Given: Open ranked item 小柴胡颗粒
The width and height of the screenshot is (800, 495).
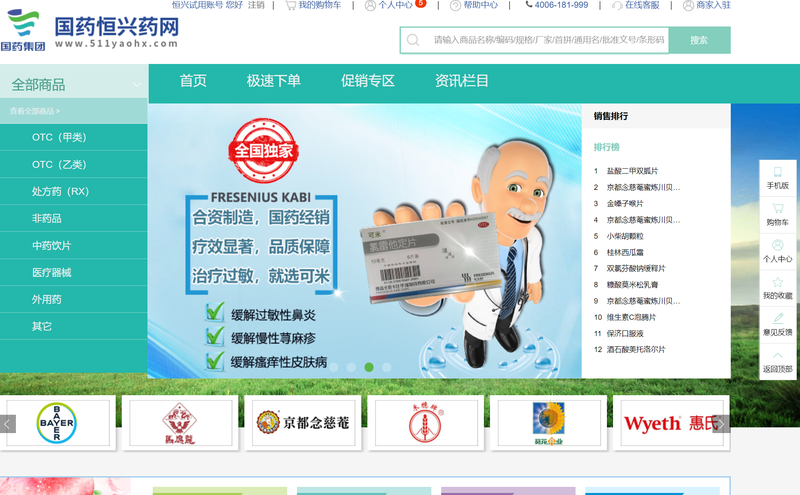Looking at the screenshot, I should (x=625, y=236).
